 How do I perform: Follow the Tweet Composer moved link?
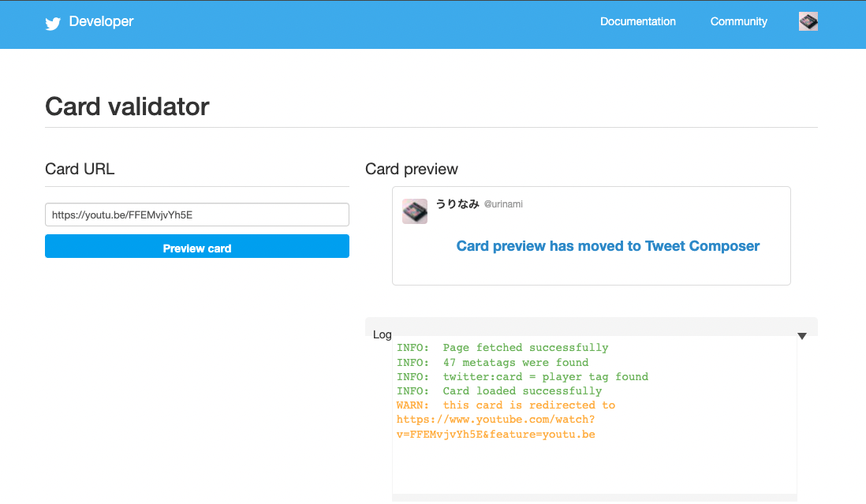pos(607,246)
